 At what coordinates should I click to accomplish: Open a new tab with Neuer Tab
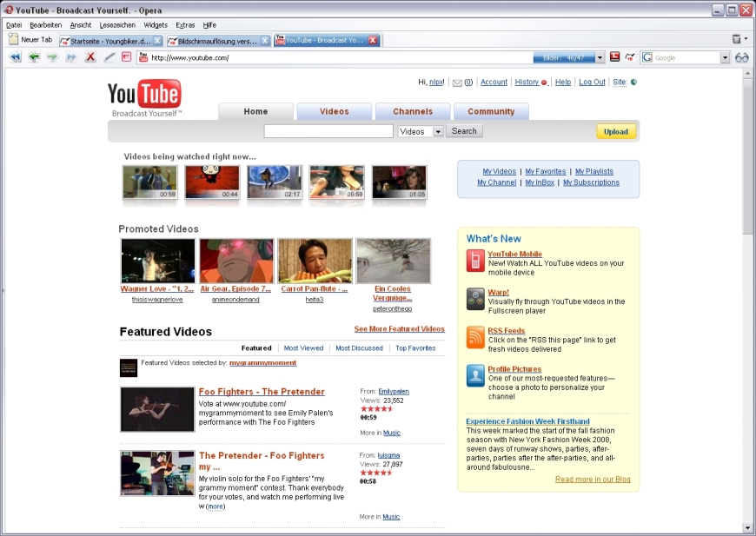(x=30, y=39)
